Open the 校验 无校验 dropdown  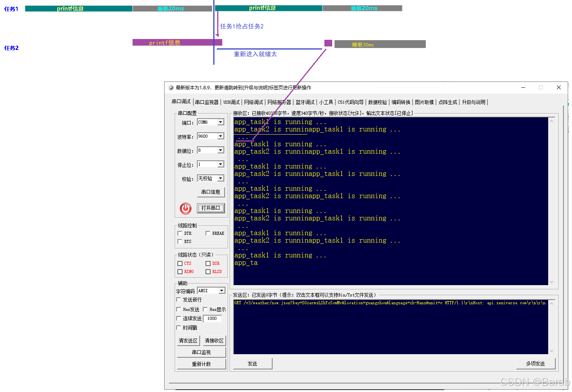(x=221, y=178)
